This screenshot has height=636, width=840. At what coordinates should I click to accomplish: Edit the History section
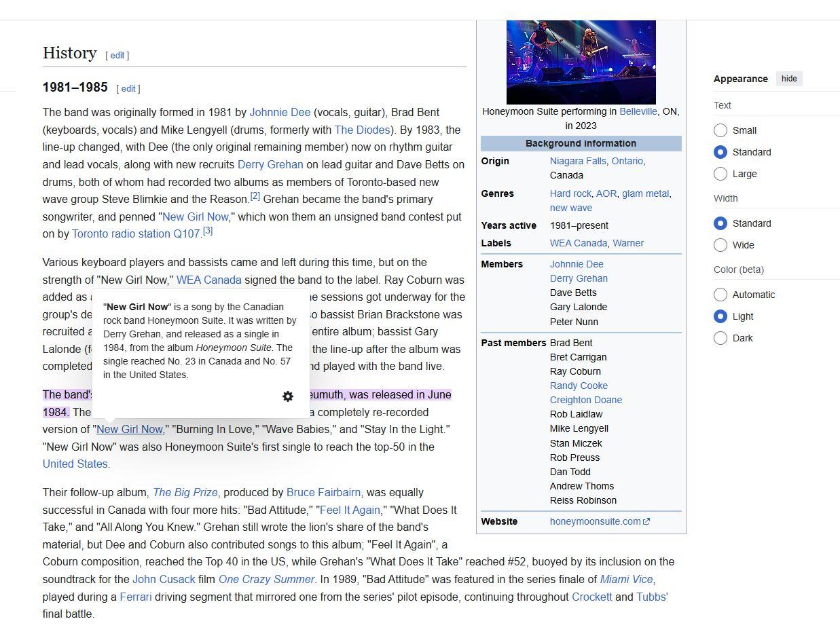(117, 56)
